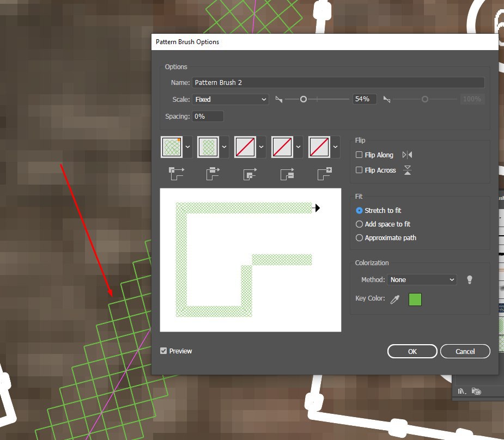
Task: Enable the Flip Across checkbox
Action: tap(359, 170)
